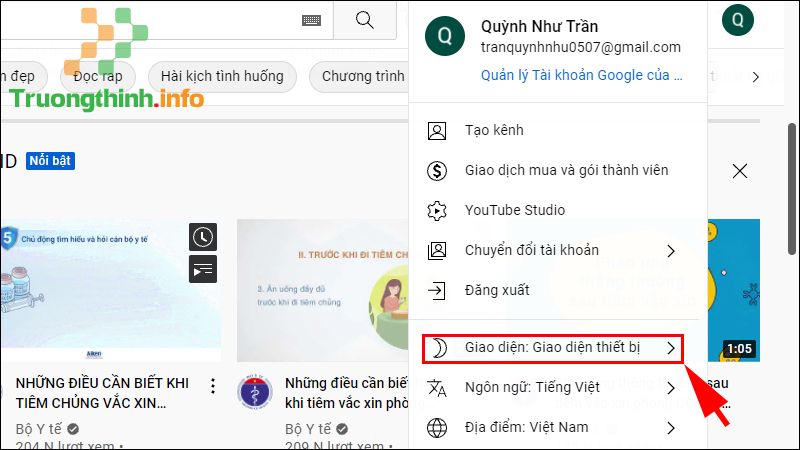Click email tranquynhnhu0507@gmail.com text

click(581, 47)
